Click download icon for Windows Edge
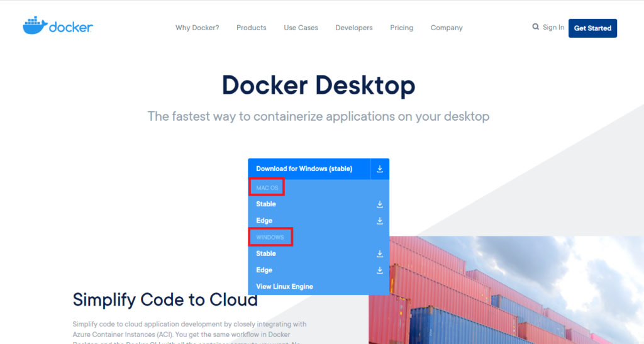Screen dimensions: 644x344 point(380,270)
